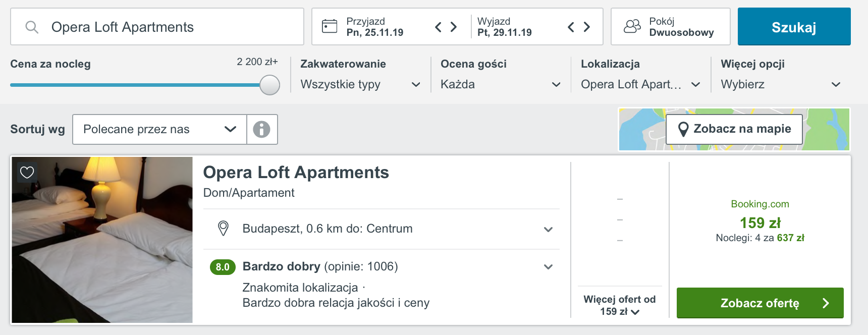Click the Dom/Apartament property type text
Image resolution: width=868 pixels, height=335 pixels.
(x=249, y=193)
